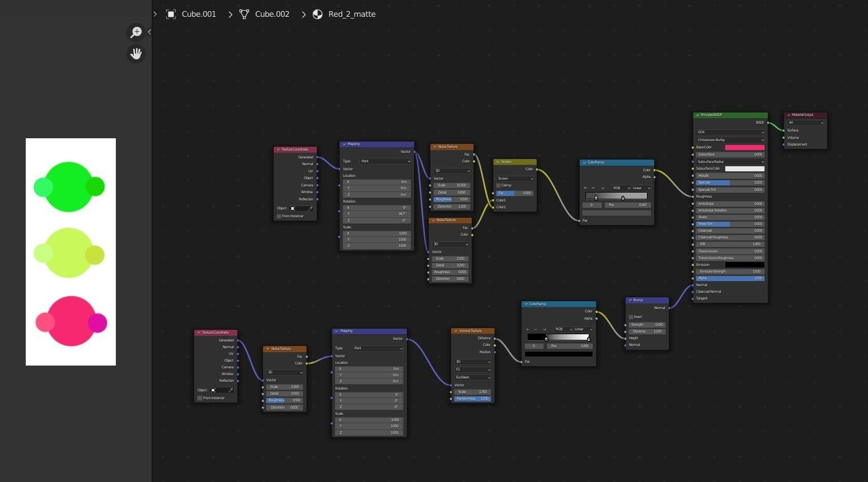Click the Displacement socket on Material Output

(783, 144)
